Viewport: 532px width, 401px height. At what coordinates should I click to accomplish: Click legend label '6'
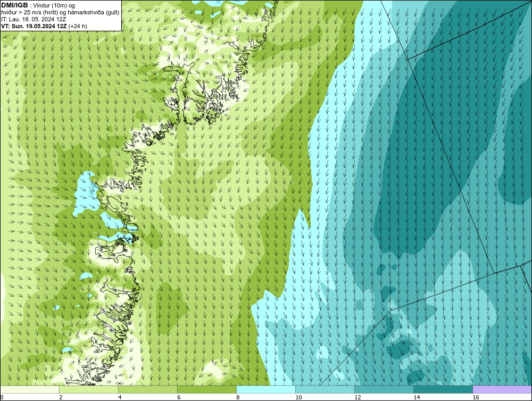179,397
